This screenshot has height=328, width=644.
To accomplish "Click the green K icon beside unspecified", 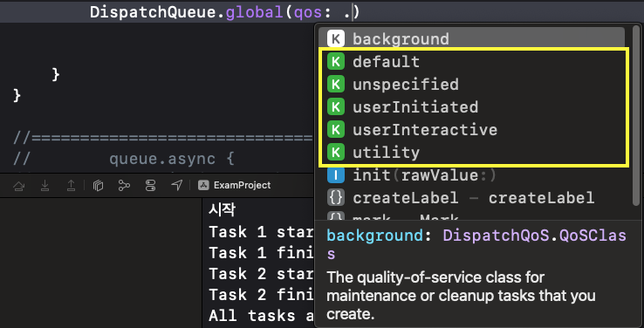I will (336, 85).
